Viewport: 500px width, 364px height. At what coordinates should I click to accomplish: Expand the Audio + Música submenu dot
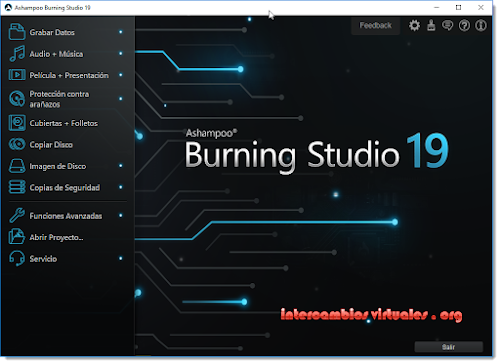[121, 53]
